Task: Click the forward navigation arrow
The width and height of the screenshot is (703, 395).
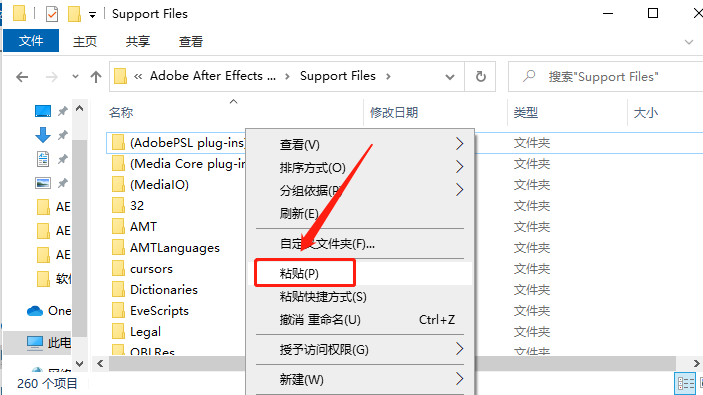Action: (x=52, y=77)
